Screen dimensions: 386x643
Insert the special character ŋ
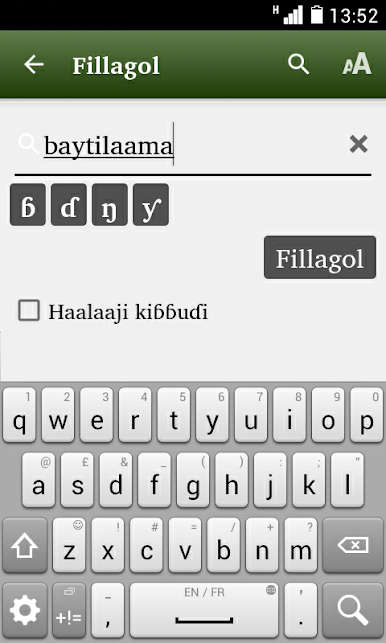coord(110,205)
